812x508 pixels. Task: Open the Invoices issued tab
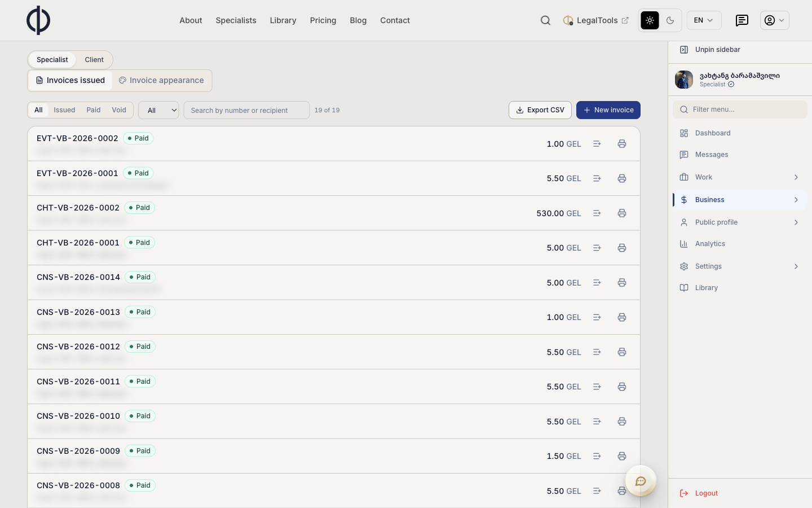coord(70,80)
